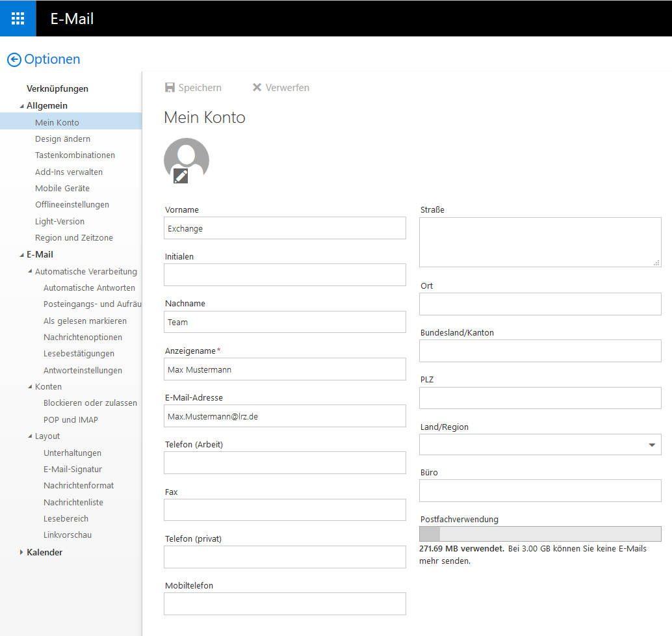Open the Land/Region dropdown

click(651, 445)
